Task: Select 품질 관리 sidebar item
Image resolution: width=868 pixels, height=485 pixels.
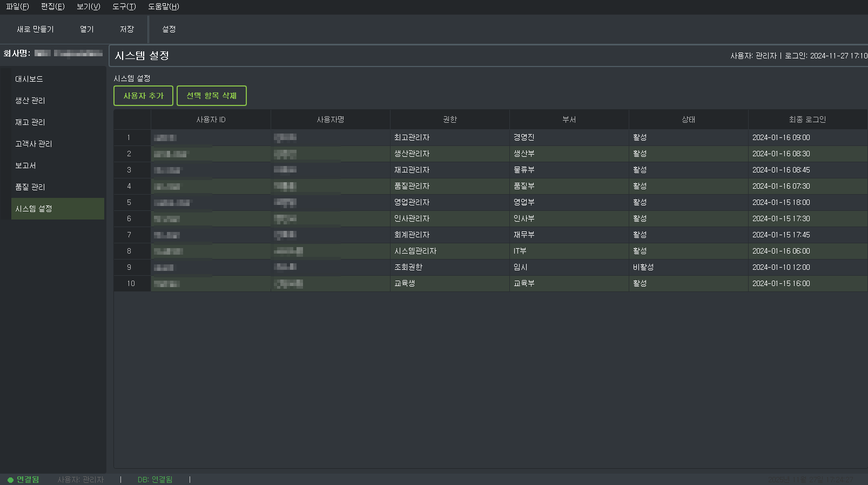Action: [30, 187]
